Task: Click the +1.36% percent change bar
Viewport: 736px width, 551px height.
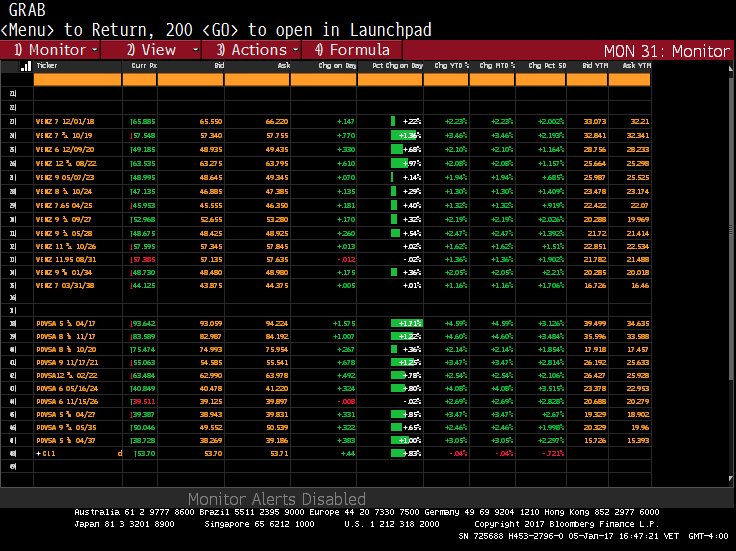Action: (406, 136)
